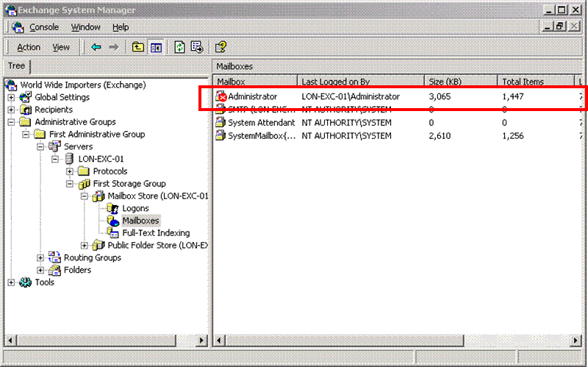Image resolution: width=588 pixels, height=367 pixels.
Task: Click the mailbox list right scroll arrow
Action: 576,341
